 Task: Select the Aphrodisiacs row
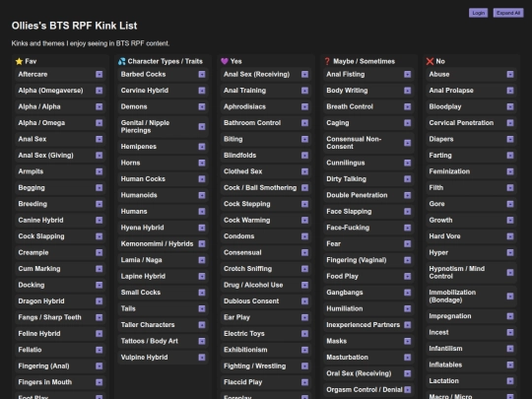tap(266, 106)
